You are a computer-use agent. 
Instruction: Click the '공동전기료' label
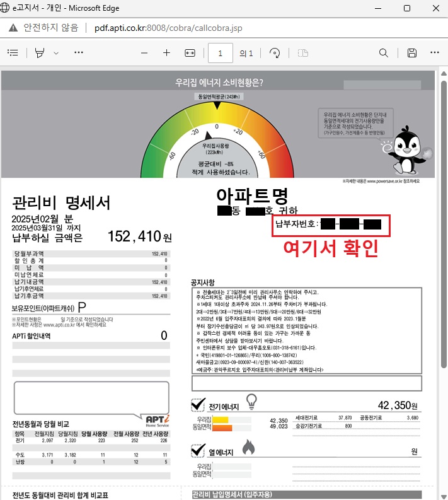371,418
